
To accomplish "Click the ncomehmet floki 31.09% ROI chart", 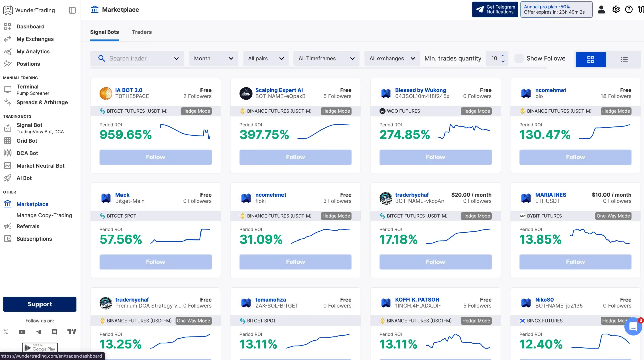I will click(320, 236).
